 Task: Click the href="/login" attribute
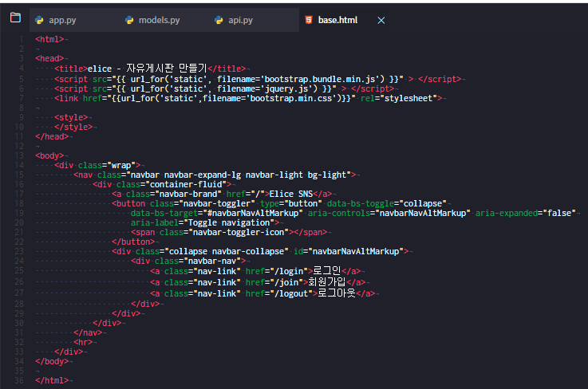[x=277, y=271]
